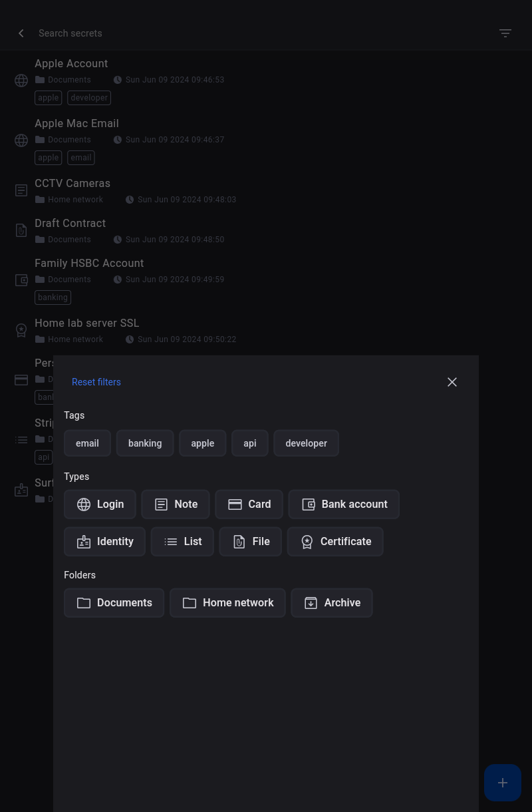This screenshot has width=532, height=812.
Task: Filter by Card type
Action: (249, 505)
